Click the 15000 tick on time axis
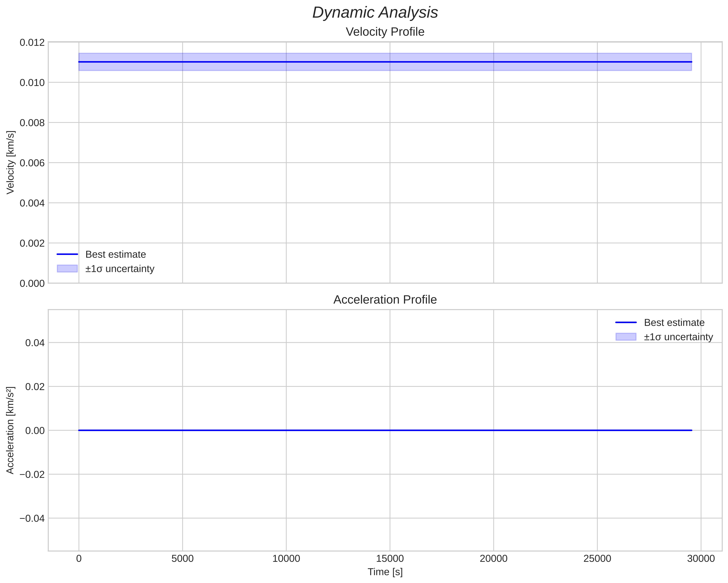 [390, 559]
